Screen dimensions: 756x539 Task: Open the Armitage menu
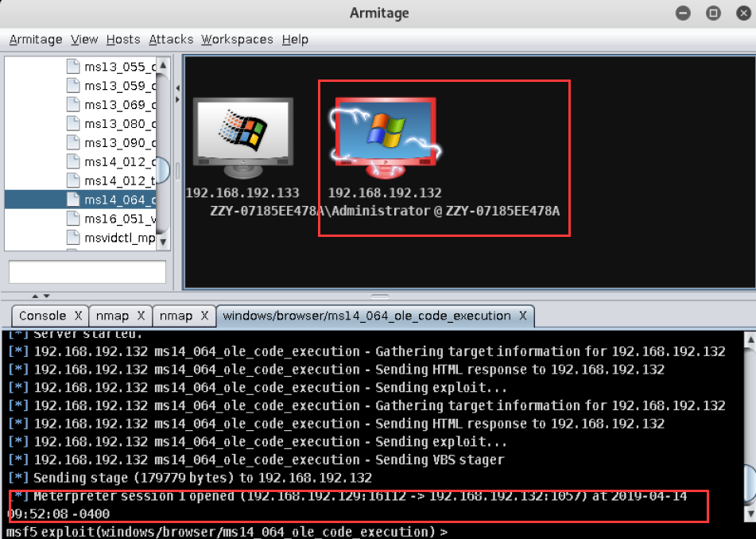point(36,40)
